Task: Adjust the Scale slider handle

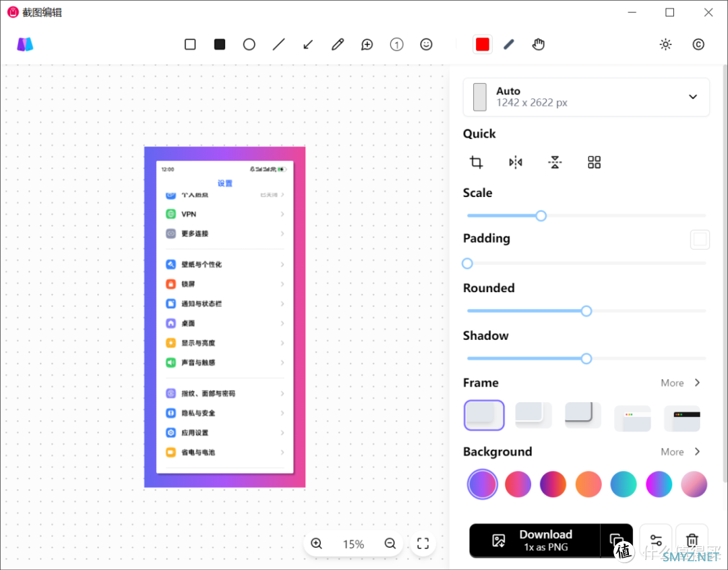Action: point(541,216)
